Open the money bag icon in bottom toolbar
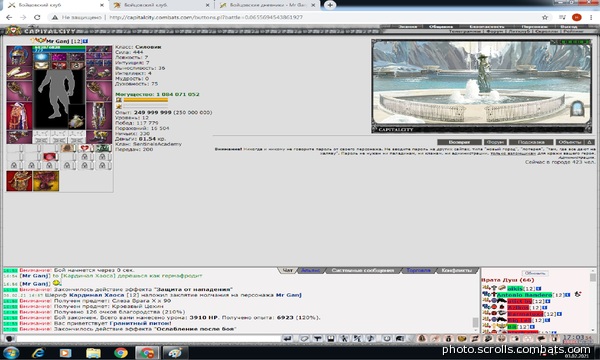 coord(448,339)
